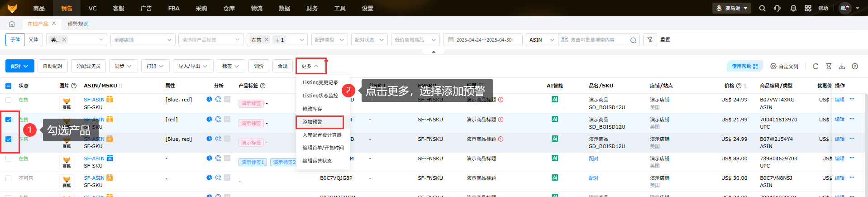Open 自定义列 column settings
This screenshot has width=868, height=197.
784,66
